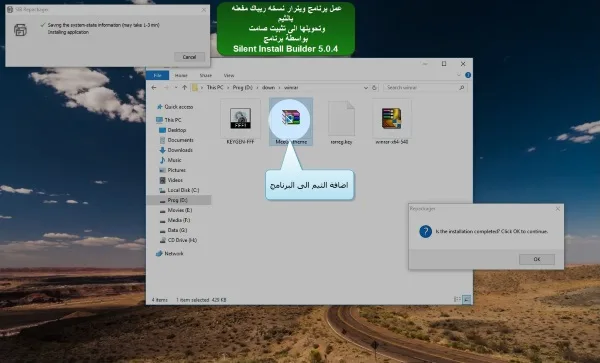
Task: Open the View ribbon tab
Action: pyautogui.click(x=229, y=75)
